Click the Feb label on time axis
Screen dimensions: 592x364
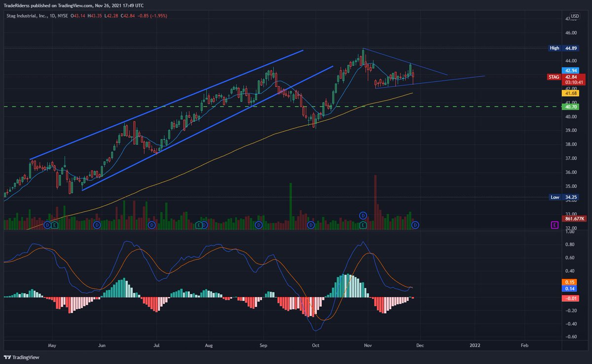point(525,346)
